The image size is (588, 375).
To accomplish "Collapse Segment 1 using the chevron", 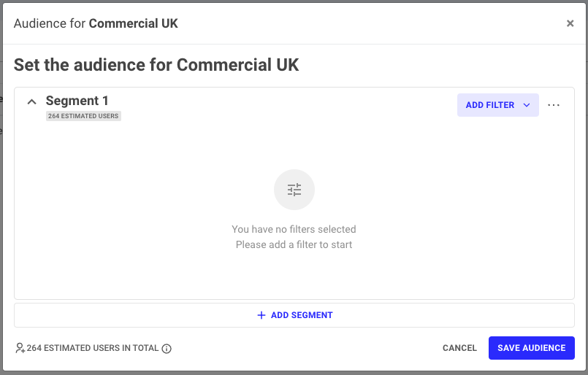I will click(x=31, y=102).
